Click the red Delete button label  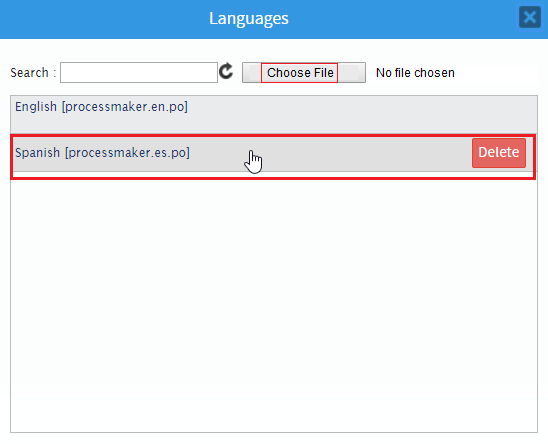(499, 152)
